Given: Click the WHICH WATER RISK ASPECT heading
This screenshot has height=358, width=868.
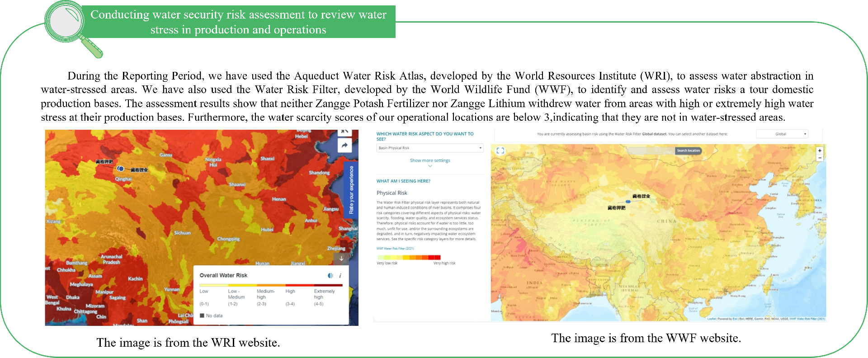Looking at the screenshot, I should (425, 137).
